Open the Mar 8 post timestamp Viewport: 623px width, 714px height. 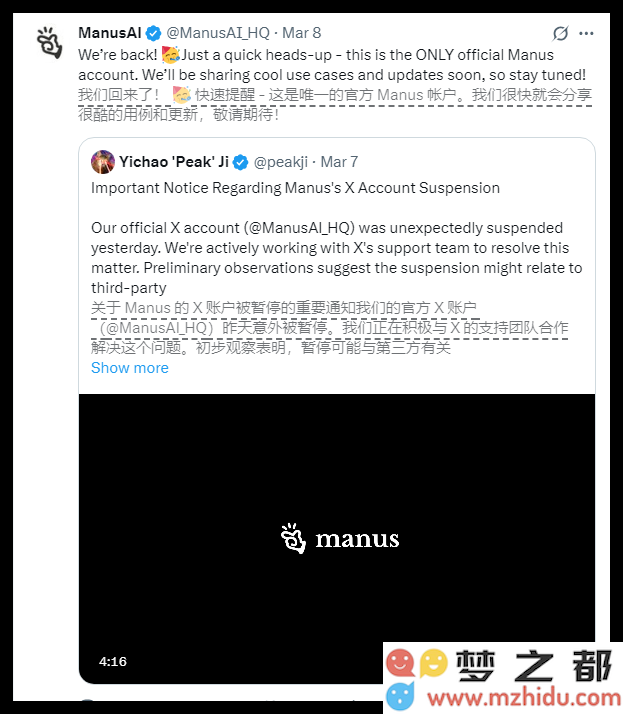(x=301, y=33)
